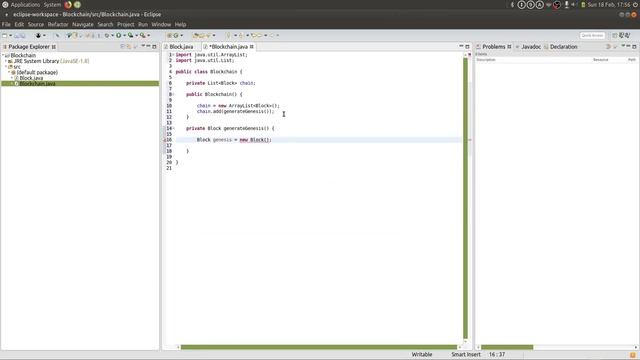Open the Edit menu
640x360 pixels.
pos(19,24)
